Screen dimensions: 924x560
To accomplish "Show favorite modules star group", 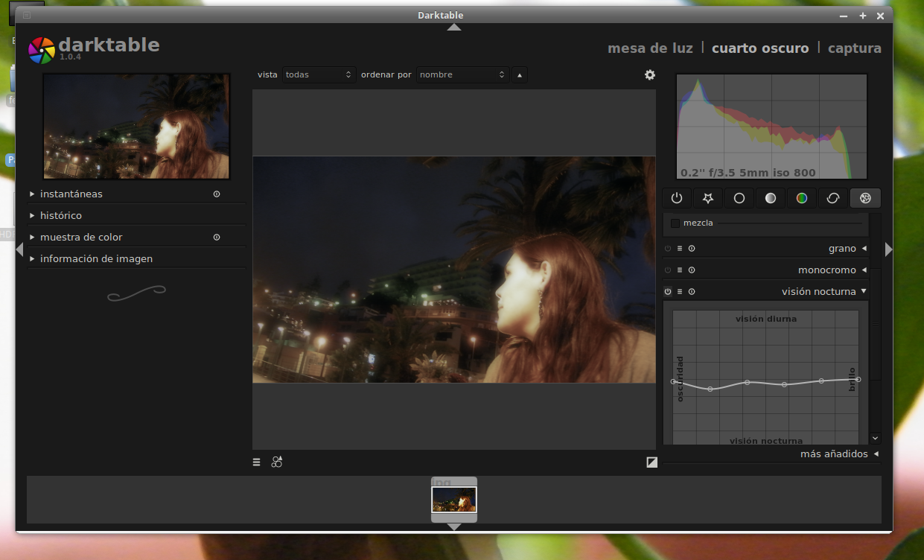I will (708, 198).
